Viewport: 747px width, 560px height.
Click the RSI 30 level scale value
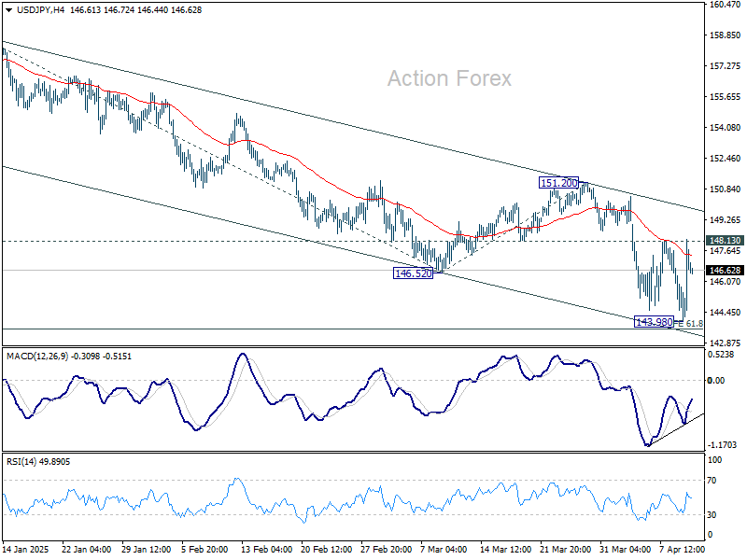pyautogui.click(x=712, y=515)
